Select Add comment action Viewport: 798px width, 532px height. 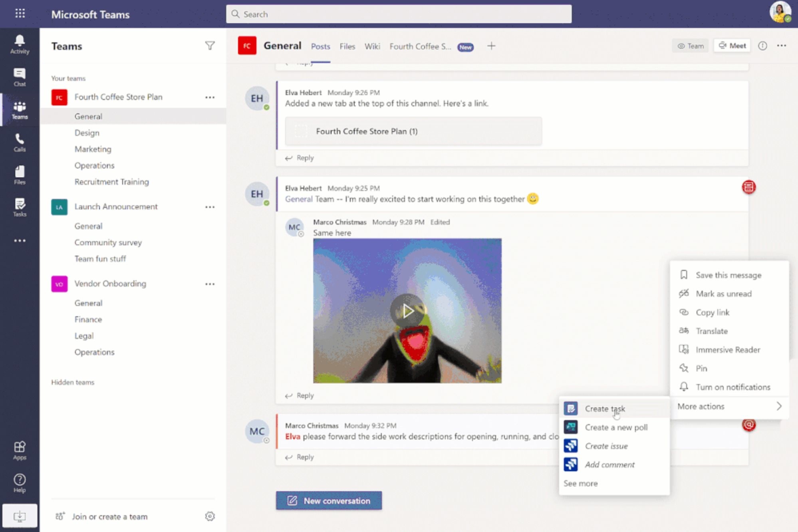(x=614, y=465)
